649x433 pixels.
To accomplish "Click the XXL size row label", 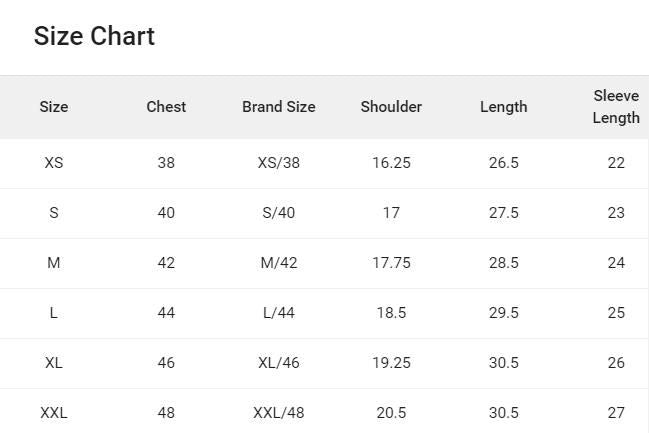I will tap(54, 413).
